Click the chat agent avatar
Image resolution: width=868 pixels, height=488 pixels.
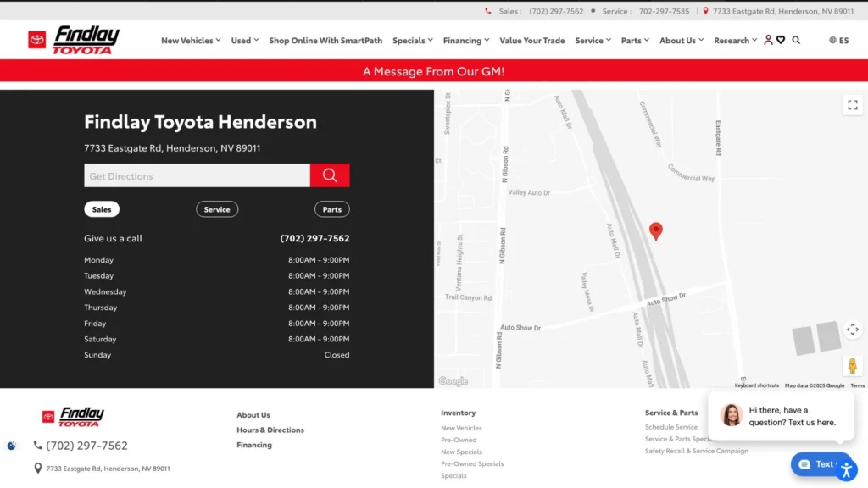732,415
